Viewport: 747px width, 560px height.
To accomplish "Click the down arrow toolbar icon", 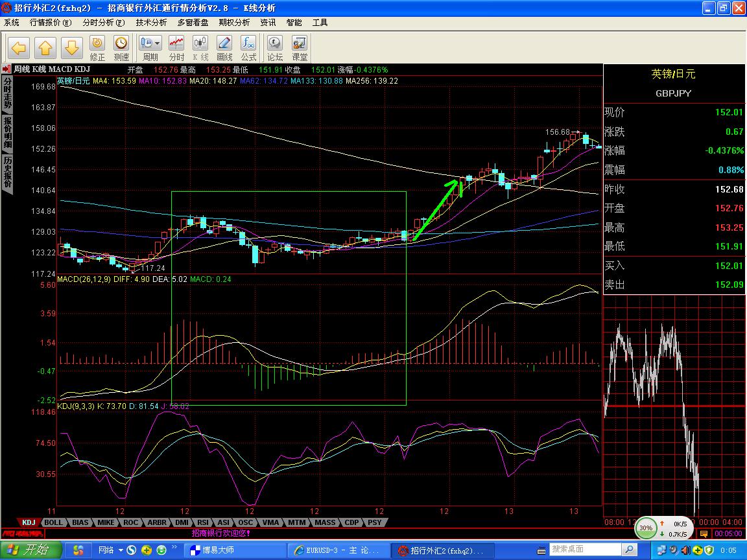I will [x=71, y=47].
